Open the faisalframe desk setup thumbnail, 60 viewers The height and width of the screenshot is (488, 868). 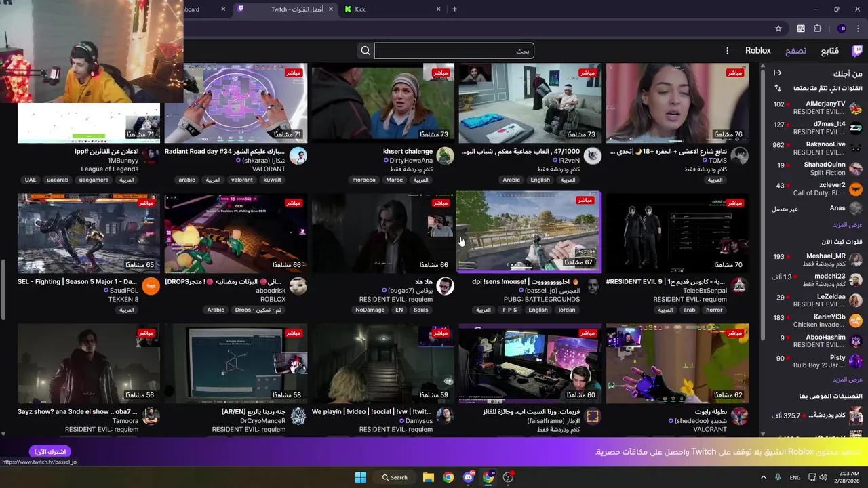click(x=530, y=363)
